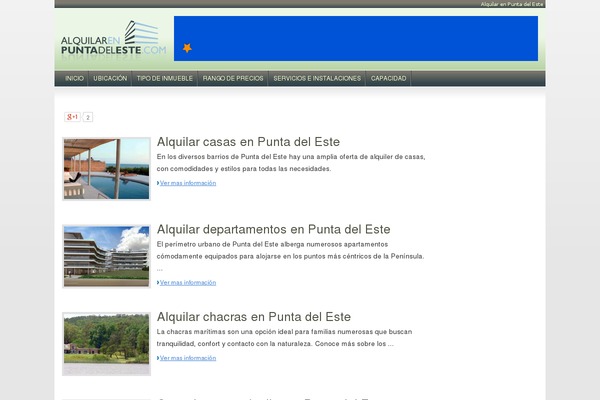Open the UBICACIÓN menu item

110,78
